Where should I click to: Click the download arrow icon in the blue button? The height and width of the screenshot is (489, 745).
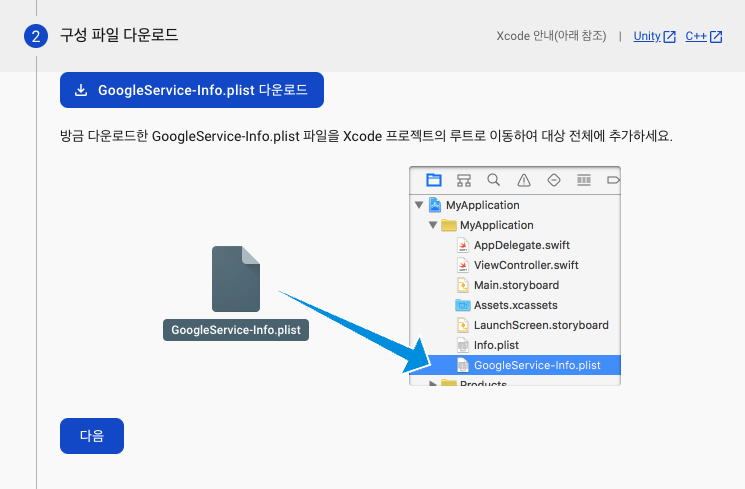(x=81, y=90)
